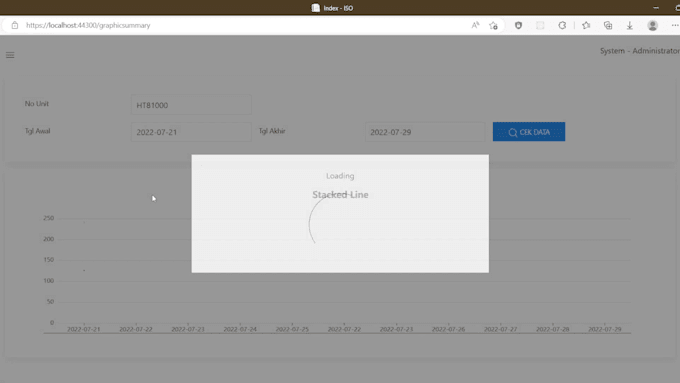
Task: Click the Loading text in dialog
Action: click(x=340, y=176)
